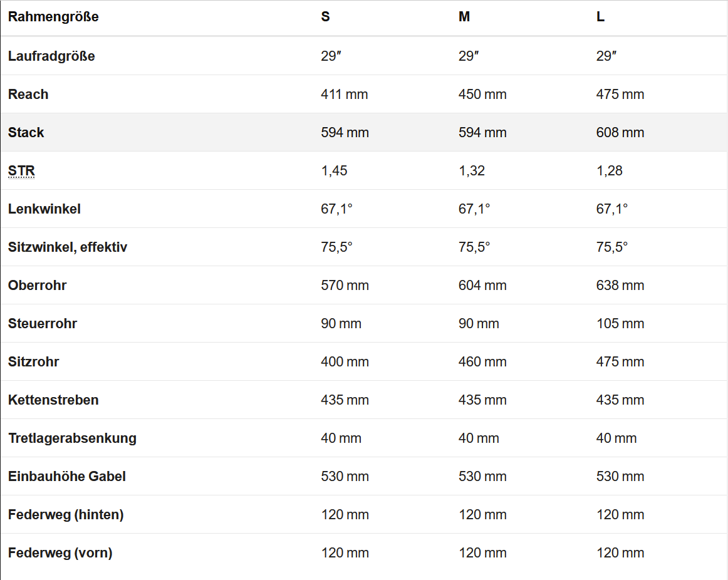Viewport: 728px width, 580px height.
Task: Click the 608 mm Stack value
Action: (620, 133)
